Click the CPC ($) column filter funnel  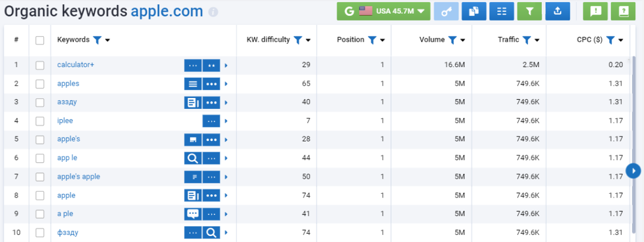click(x=610, y=40)
